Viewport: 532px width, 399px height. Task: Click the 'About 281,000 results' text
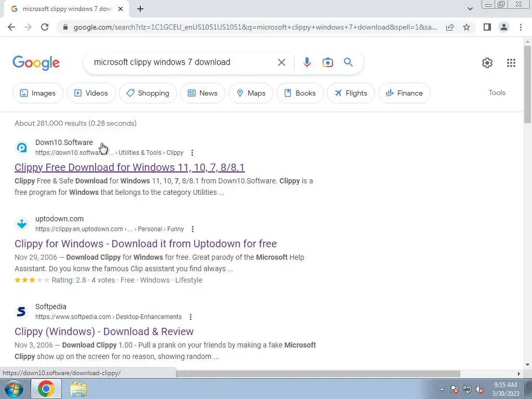[75, 123]
